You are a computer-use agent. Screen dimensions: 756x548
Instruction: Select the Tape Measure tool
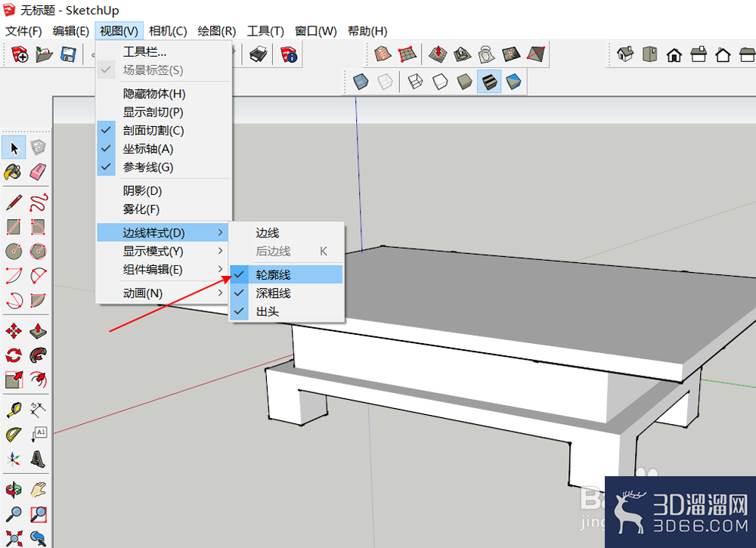point(14,410)
